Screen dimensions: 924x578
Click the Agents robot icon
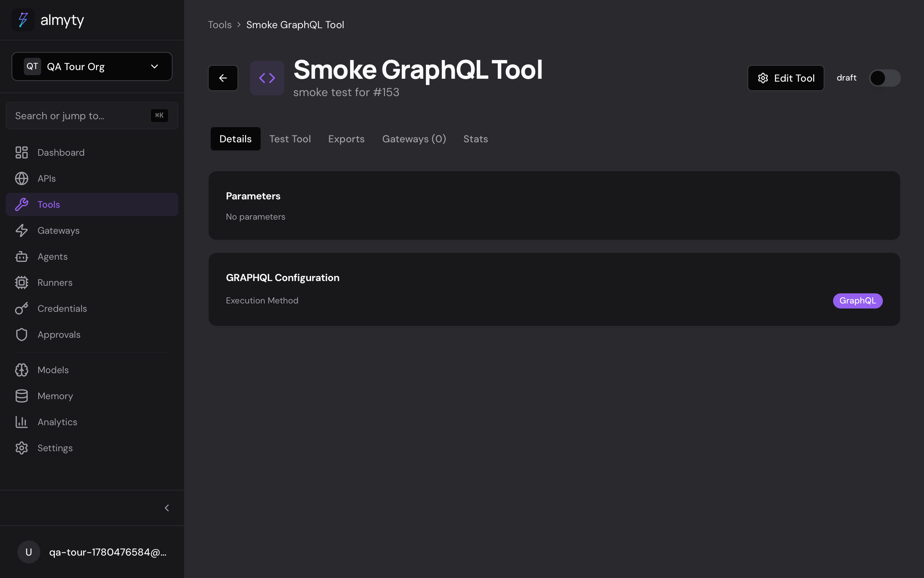(x=22, y=256)
